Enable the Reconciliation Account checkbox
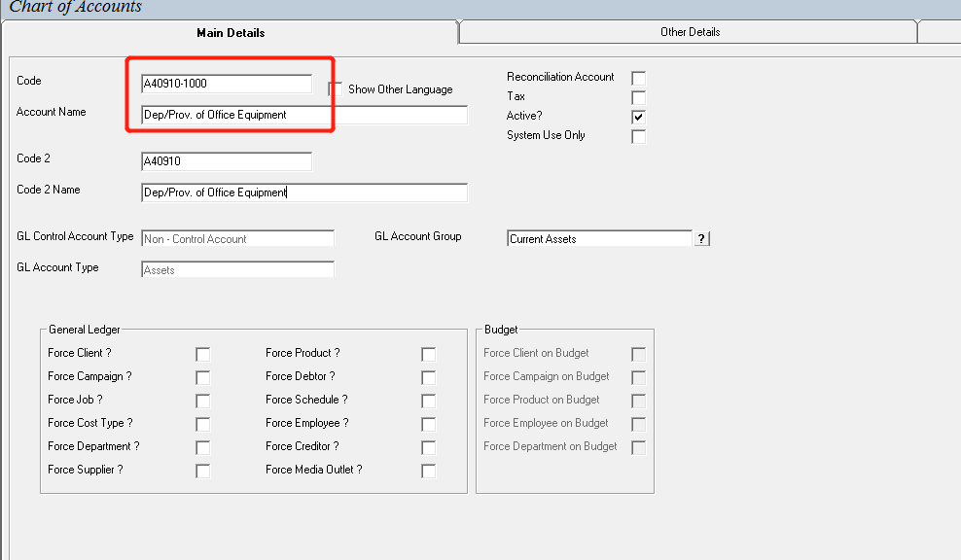Screen dimensions: 961x560 pos(639,79)
